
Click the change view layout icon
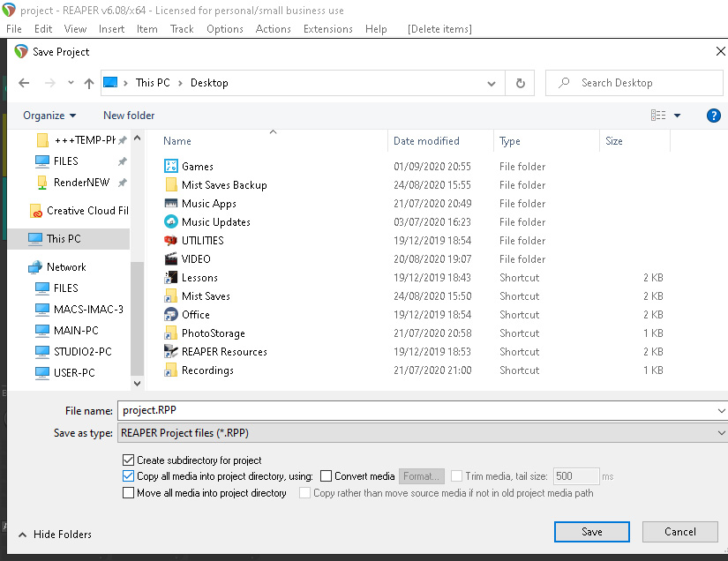coord(658,115)
